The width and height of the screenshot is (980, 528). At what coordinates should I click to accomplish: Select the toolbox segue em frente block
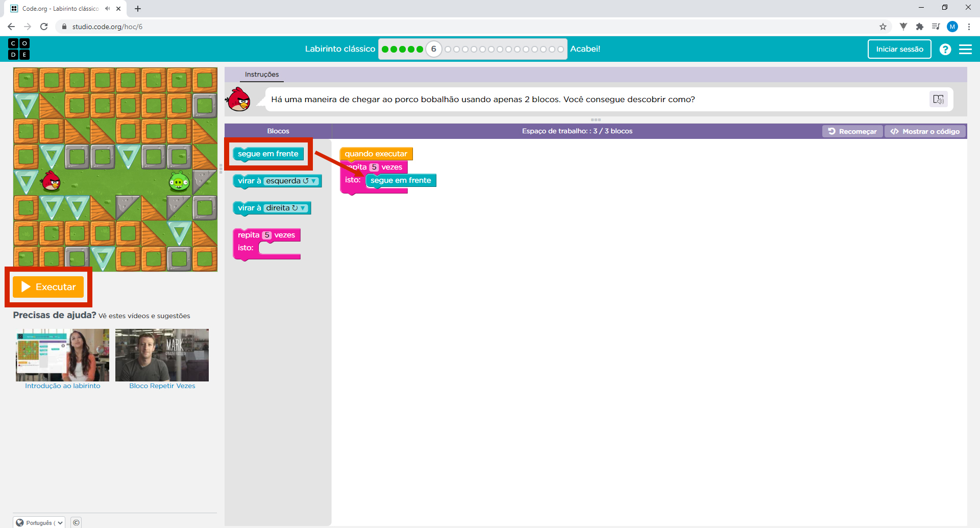[x=268, y=154]
